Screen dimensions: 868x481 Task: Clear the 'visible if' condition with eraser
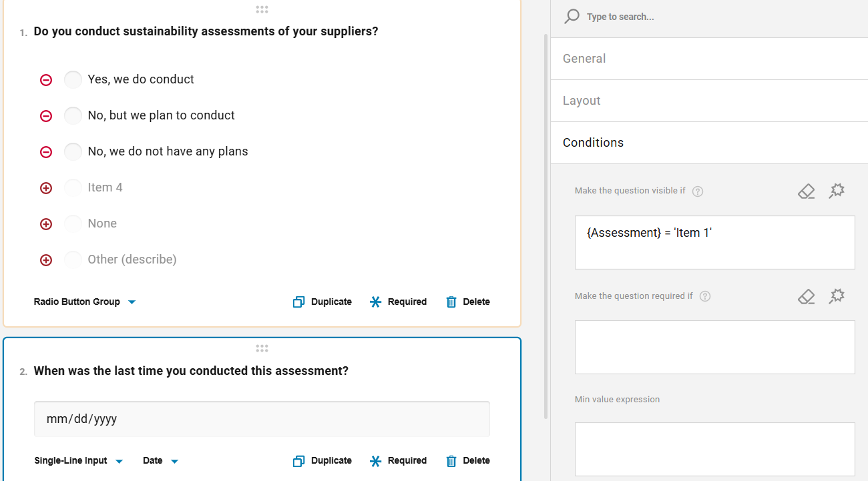806,191
